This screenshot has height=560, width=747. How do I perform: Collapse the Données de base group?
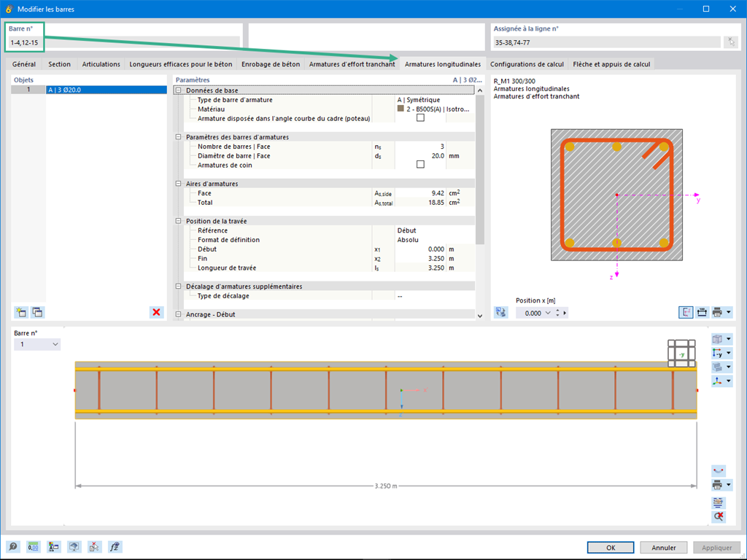coord(179,90)
